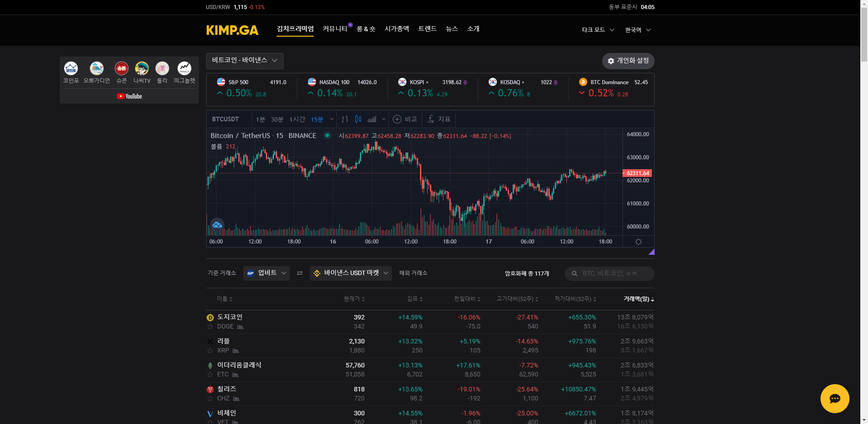Screen dimensions: 868x424
Task: Select the area chart style icon
Action: pos(372,119)
